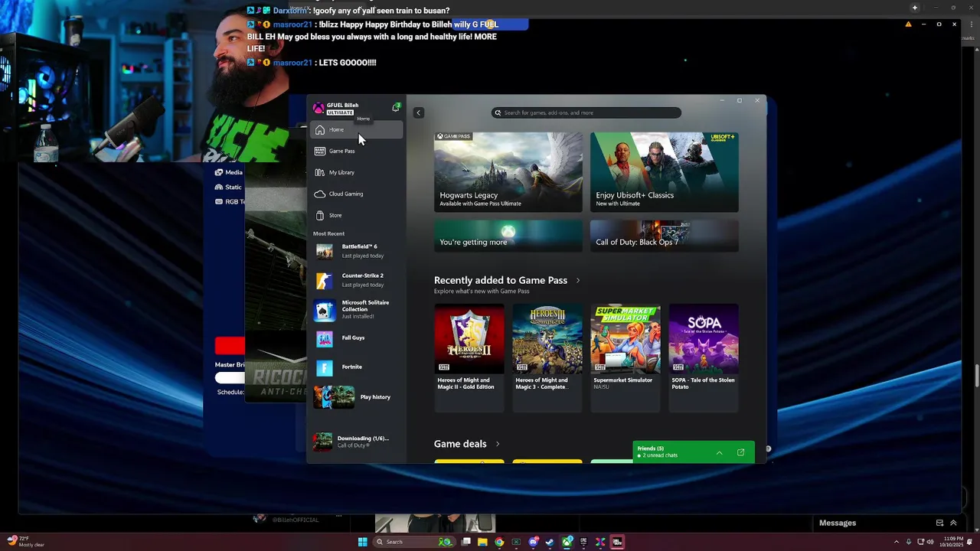Launch Google Chrome from the taskbar
This screenshot has width=980, height=551.
pos(499,542)
